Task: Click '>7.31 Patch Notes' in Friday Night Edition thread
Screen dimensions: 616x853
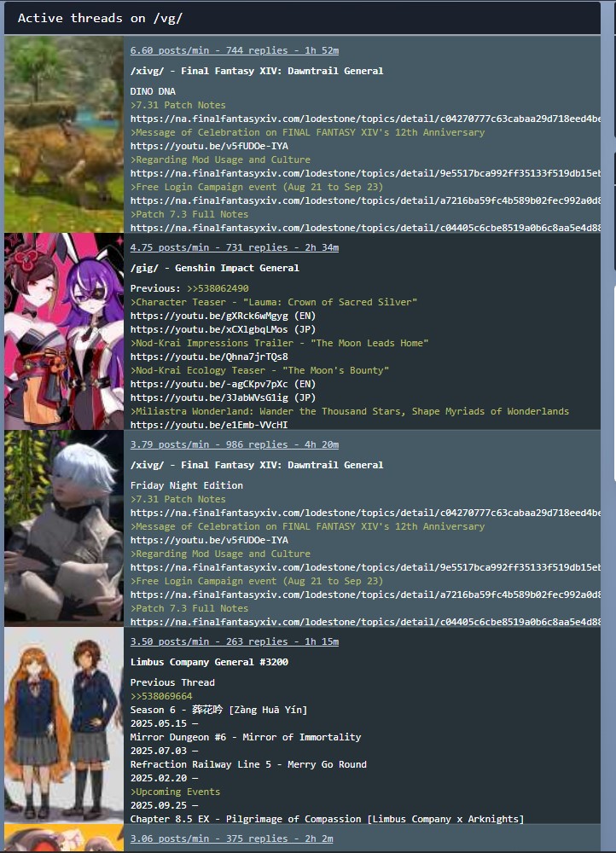Action: pos(178,499)
